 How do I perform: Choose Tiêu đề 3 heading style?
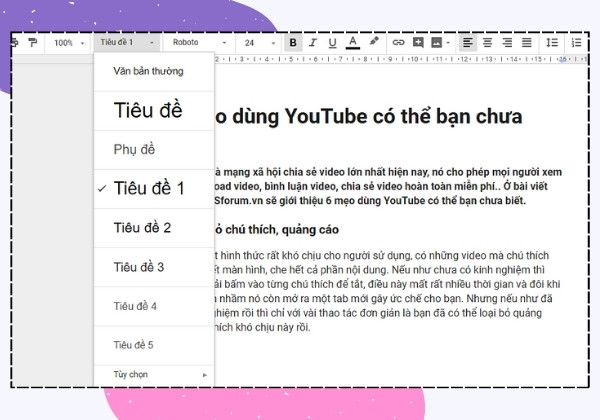[154, 267]
